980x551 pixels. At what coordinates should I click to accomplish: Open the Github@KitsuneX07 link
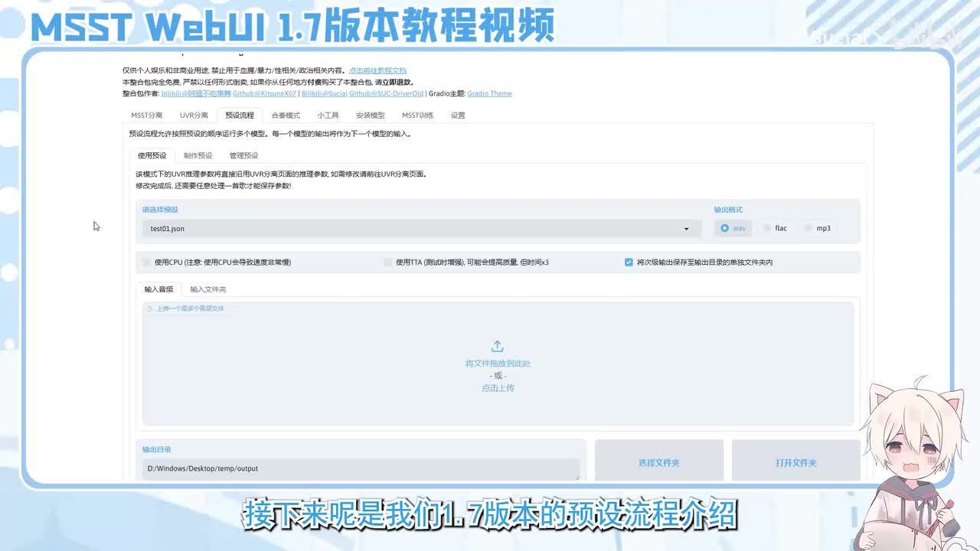(264, 93)
